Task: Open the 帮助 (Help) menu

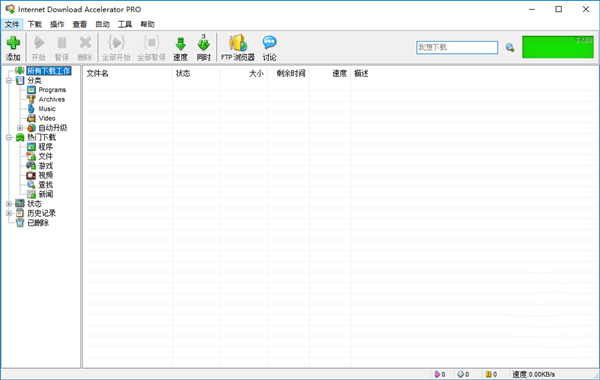Action: click(x=147, y=24)
